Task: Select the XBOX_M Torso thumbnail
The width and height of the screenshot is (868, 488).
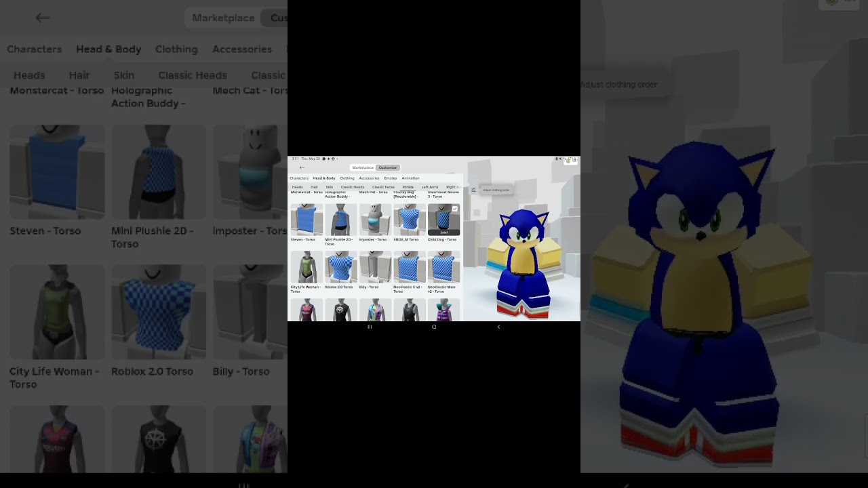Action: (410, 220)
